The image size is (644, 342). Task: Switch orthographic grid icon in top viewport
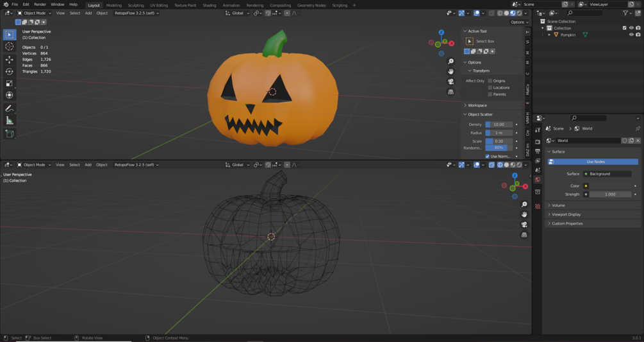(x=450, y=92)
